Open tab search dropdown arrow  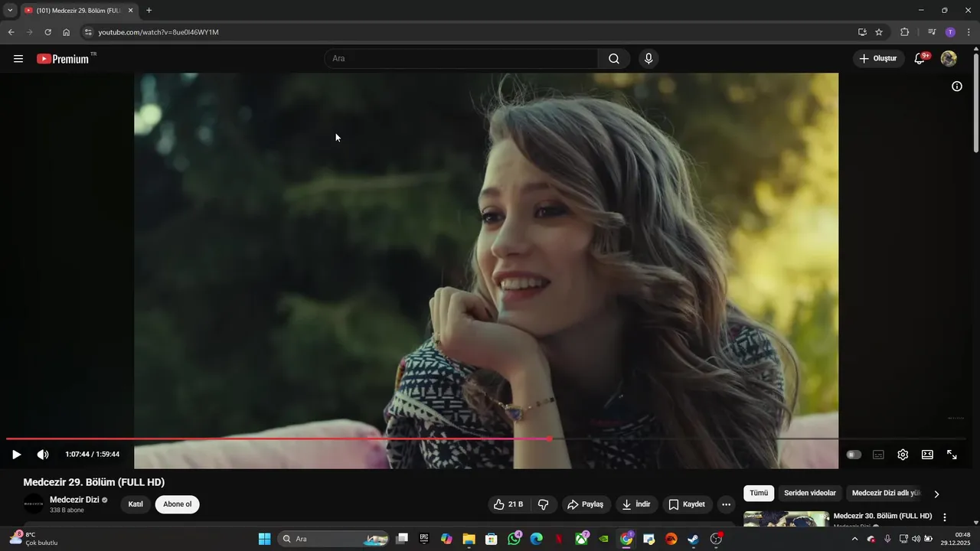[10, 11]
